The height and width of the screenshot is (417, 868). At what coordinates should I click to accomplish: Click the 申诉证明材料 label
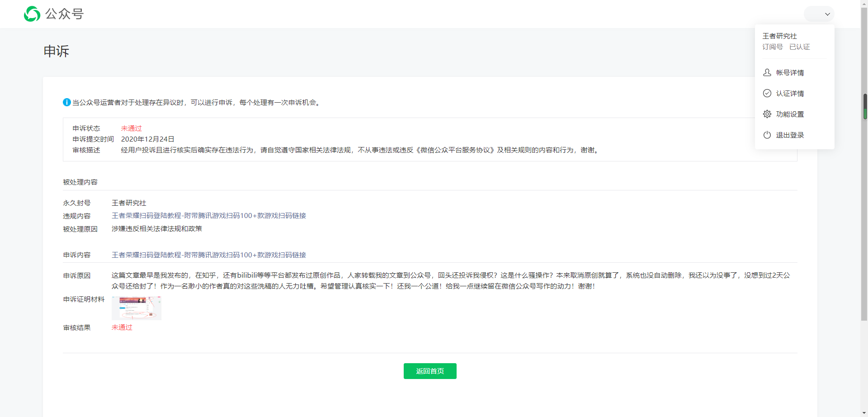84,299
